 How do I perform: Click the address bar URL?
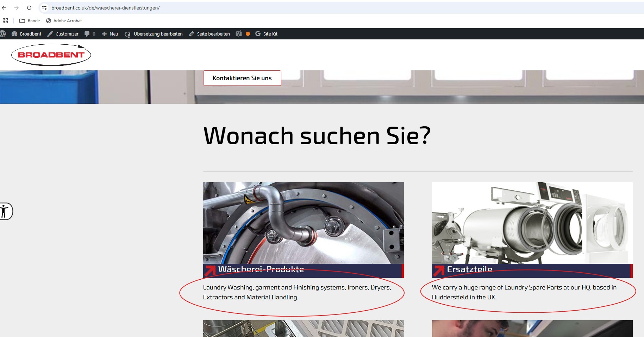point(106,8)
